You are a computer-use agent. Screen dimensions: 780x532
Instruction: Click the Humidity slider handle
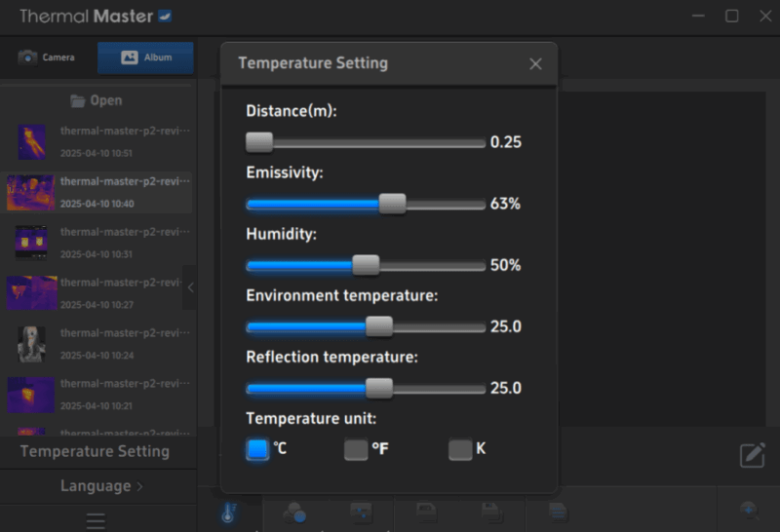click(367, 265)
